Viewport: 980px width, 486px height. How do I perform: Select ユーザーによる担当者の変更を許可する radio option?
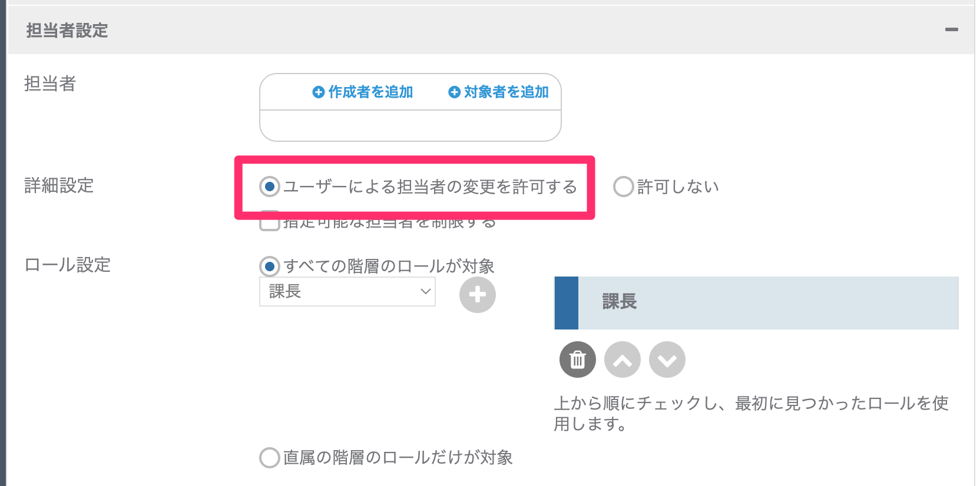click(x=270, y=187)
